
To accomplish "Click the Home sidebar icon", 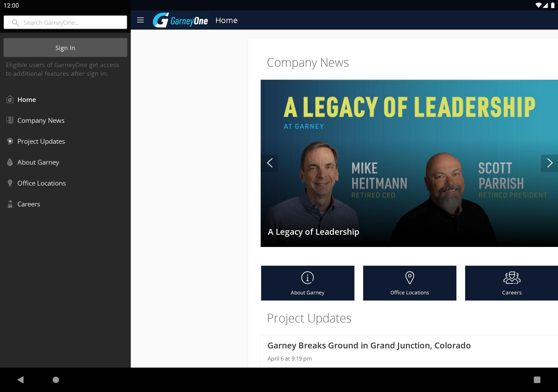I will coord(10,100).
